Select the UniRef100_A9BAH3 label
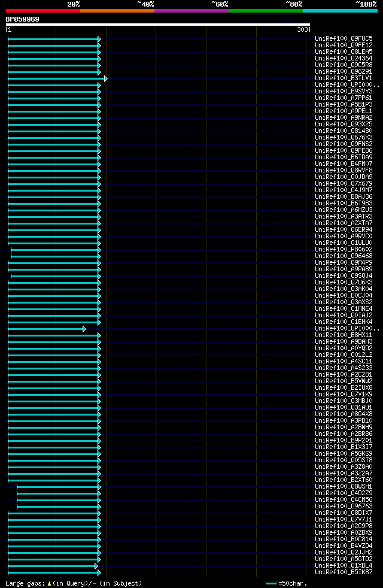 (x=344, y=342)
